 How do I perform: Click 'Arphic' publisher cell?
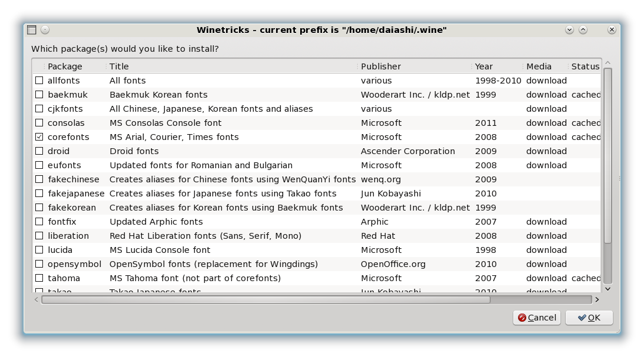(374, 222)
